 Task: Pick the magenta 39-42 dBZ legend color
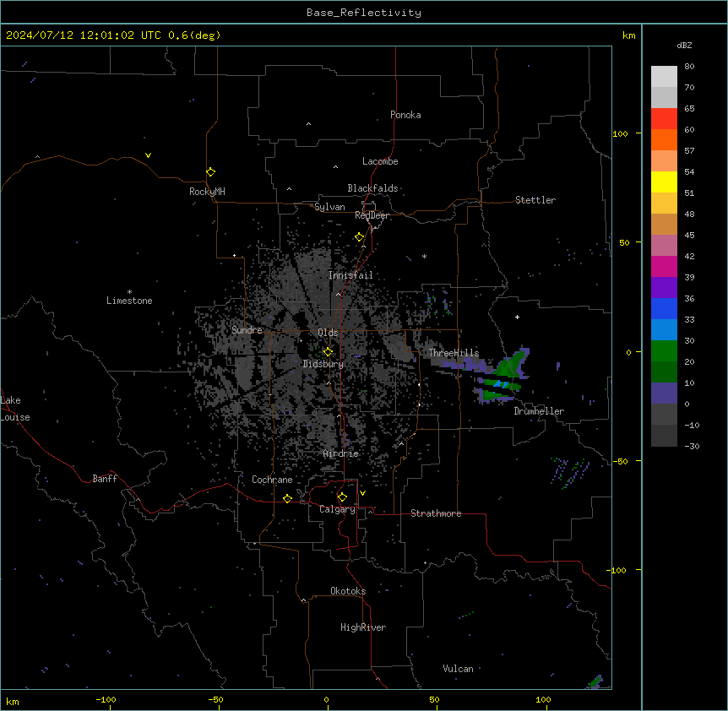tap(664, 266)
